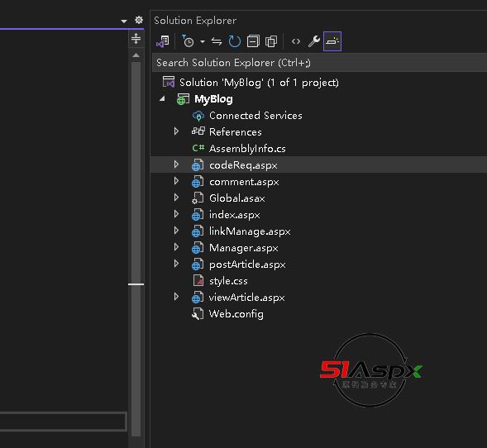This screenshot has width=487, height=448.
Task: Select the AssemblyInfo.cs file
Action: (x=247, y=149)
